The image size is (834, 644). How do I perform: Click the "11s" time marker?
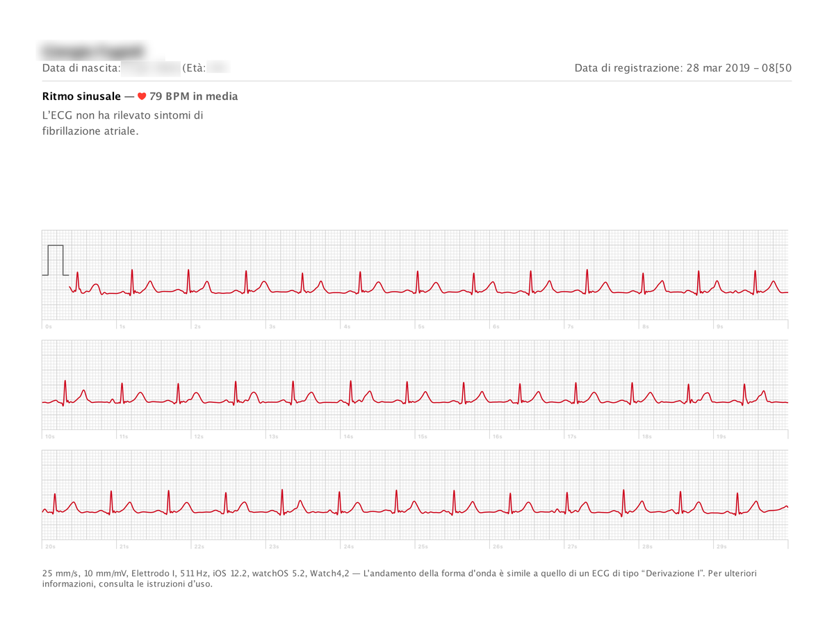[124, 437]
